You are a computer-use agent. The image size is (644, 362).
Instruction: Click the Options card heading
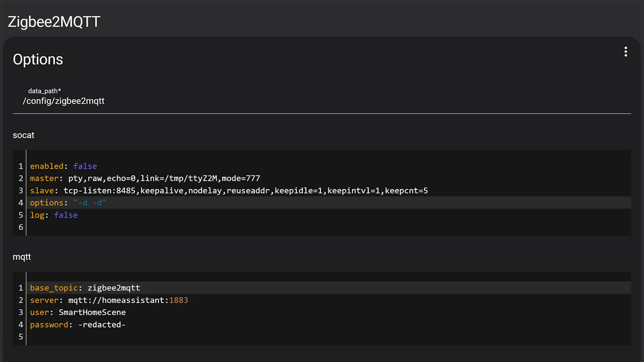pyautogui.click(x=38, y=60)
